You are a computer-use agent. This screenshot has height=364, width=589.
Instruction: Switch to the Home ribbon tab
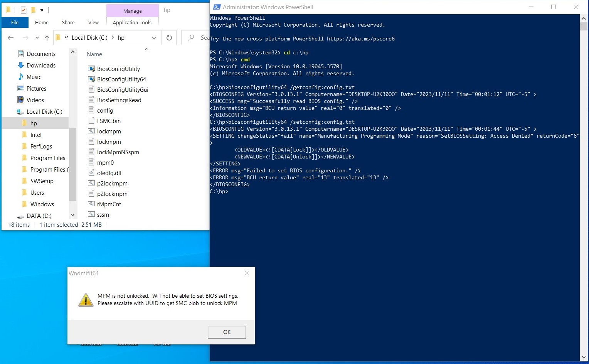[x=42, y=22]
